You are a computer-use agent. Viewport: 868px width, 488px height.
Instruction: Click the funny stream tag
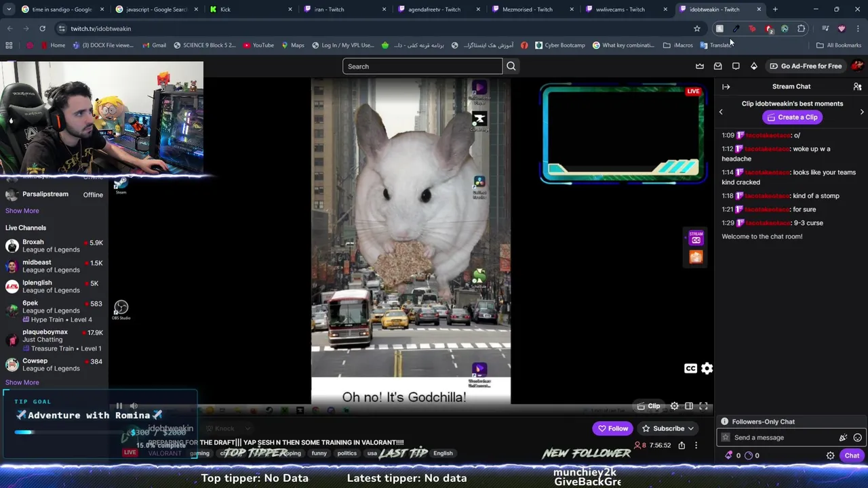[319, 453]
